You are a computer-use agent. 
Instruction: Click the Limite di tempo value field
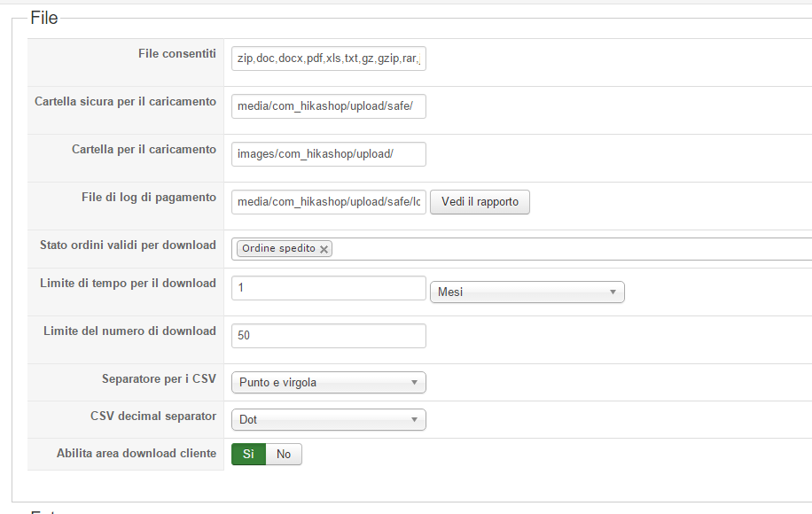[x=328, y=288]
